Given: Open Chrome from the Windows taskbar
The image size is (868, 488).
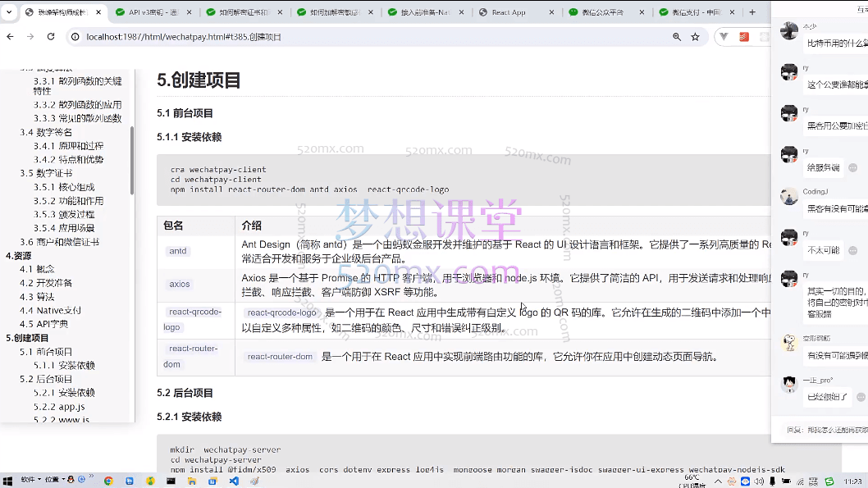Looking at the screenshot, I should (108, 481).
